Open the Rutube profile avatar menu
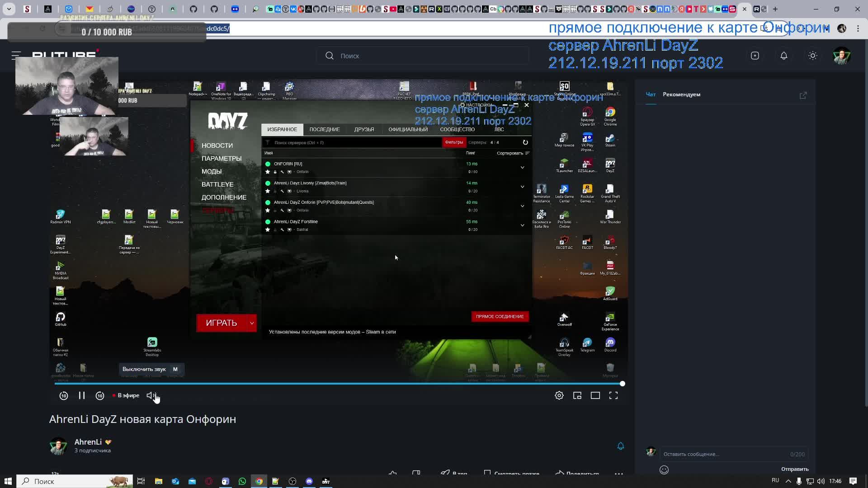This screenshot has width=868, height=488. tap(842, 56)
